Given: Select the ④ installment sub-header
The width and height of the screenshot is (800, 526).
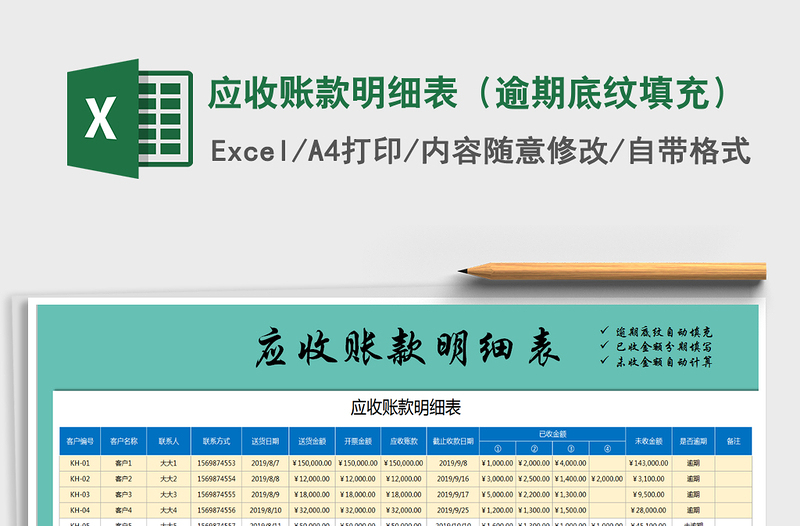Looking at the screenshot, I should pos(607,449).
